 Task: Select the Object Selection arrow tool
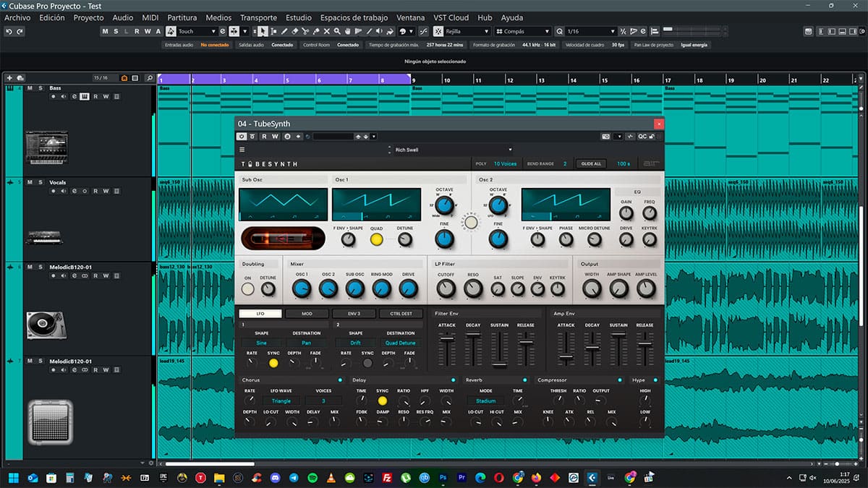(x=263, y=32)
